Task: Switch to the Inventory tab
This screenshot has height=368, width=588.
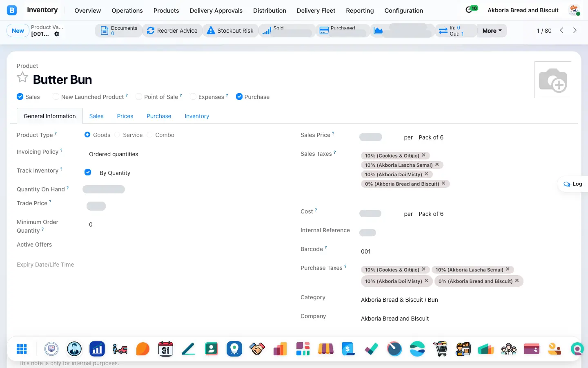Action: pos(197,116)
